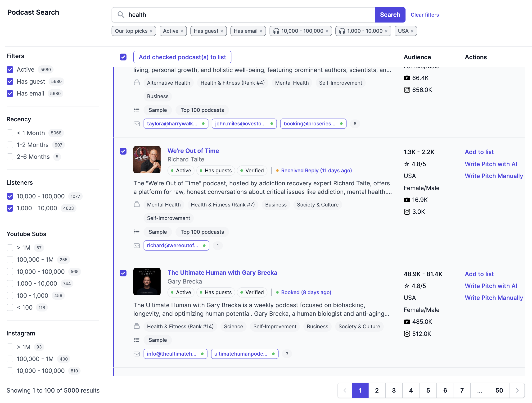The height and width of the screenshot is (403, 532).
Task: Check the '2-6 Months' recency box
Action: coord(10,157)
